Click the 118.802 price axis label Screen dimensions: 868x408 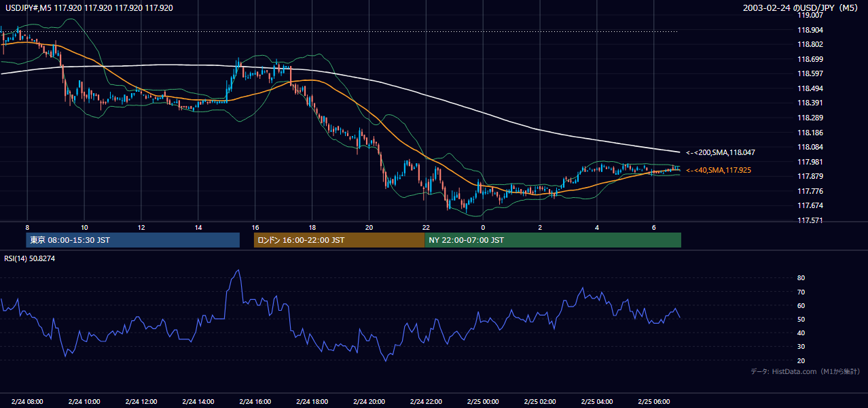(x=810, y=44)
